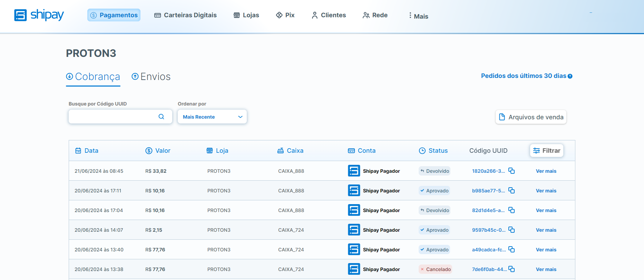This screenshot has height=280, width=644.
Task: Expand the Mais options menu
Action: 418,16
